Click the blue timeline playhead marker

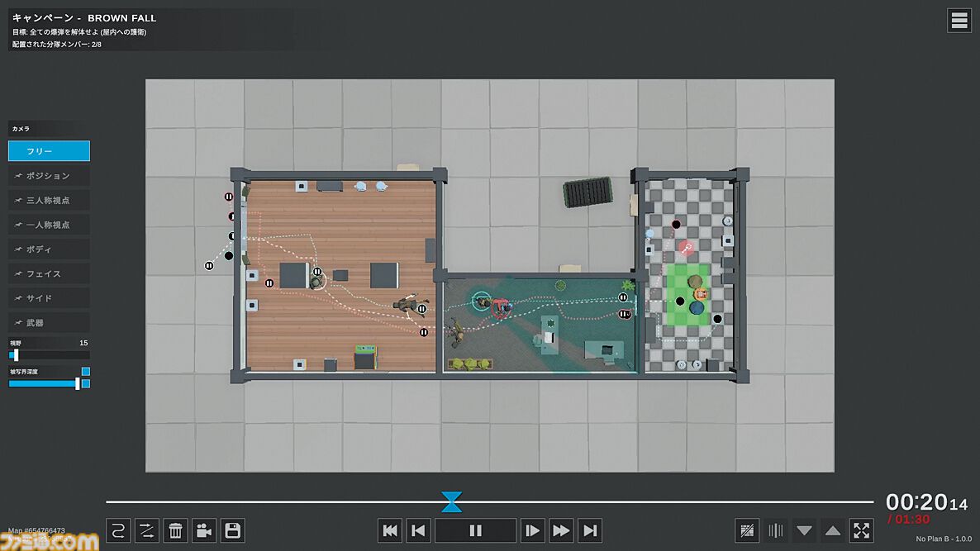tap(451, 501)
